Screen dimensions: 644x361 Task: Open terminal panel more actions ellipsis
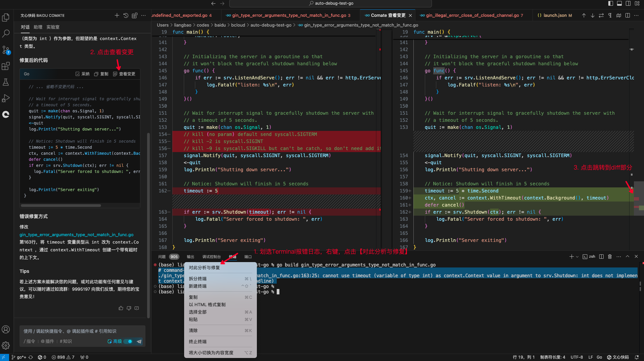(619, 257)
